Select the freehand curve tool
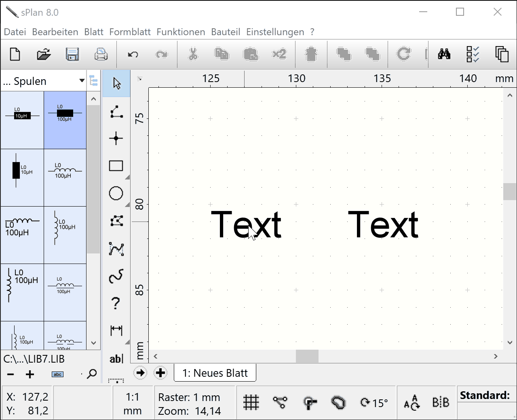Viewport: 517px width, 420px height. [116, 276]
